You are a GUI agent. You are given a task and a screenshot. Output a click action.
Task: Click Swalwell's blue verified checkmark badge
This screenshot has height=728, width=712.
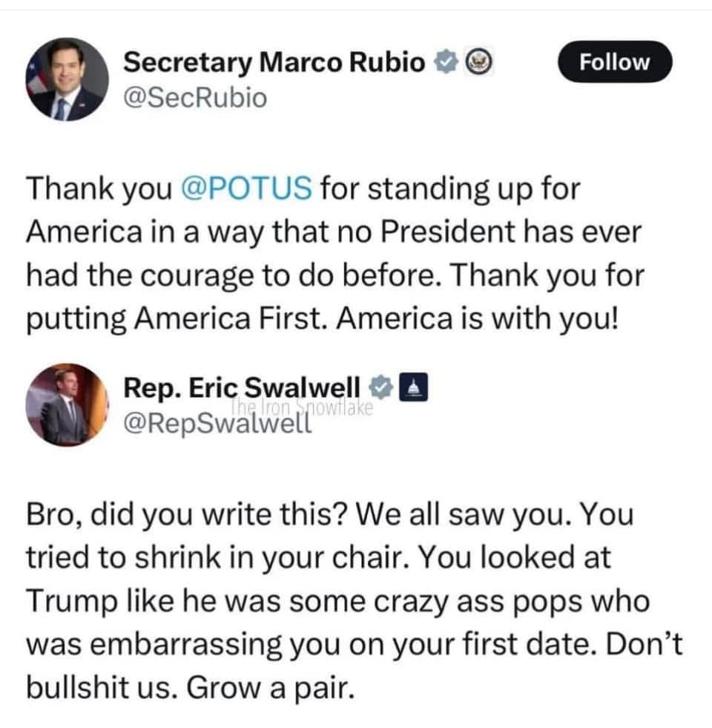380,387
